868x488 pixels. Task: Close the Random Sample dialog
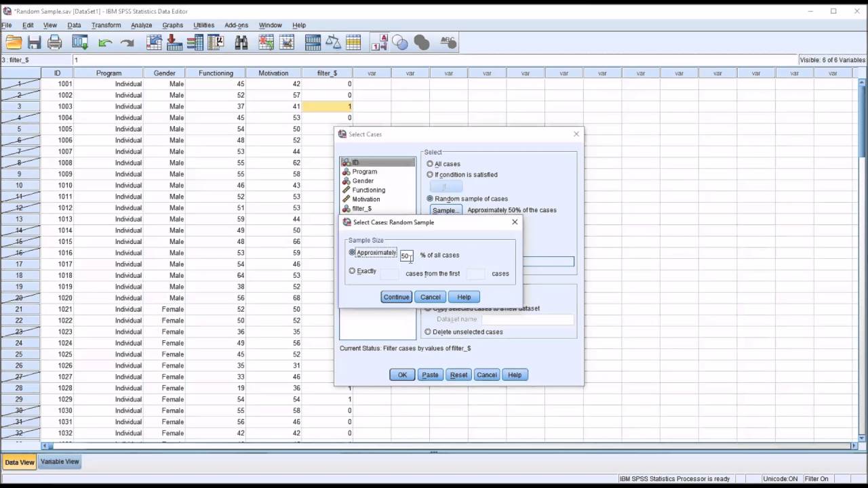[x=515, y=222]
